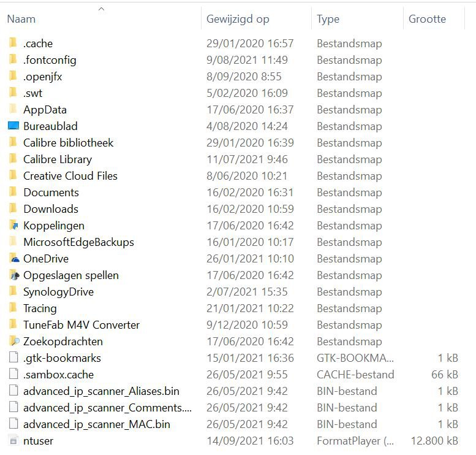This screenshot has height=455, width=476.
Task: Select the file name .gtk-bookmarks
Action: (62, 358)
